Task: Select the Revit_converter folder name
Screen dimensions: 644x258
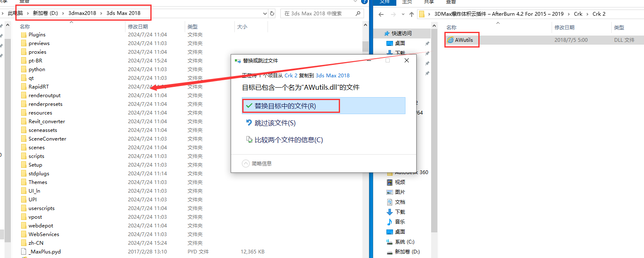Action: pos(47,122)
